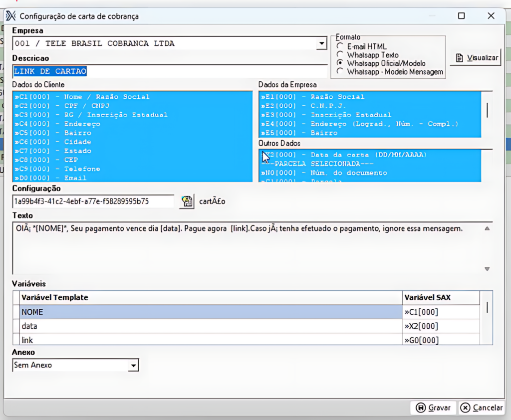Click the »X2[000] Variável SAX cell
Image resolution: width=511 pixels, height=420 pixels.
(x=441, y=326)
